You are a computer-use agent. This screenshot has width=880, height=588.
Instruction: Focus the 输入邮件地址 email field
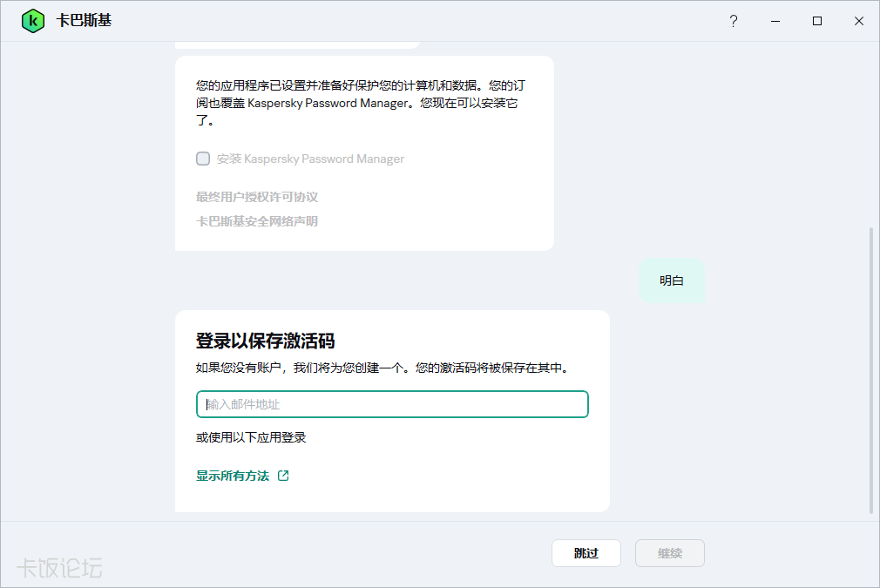coord(392,404)
